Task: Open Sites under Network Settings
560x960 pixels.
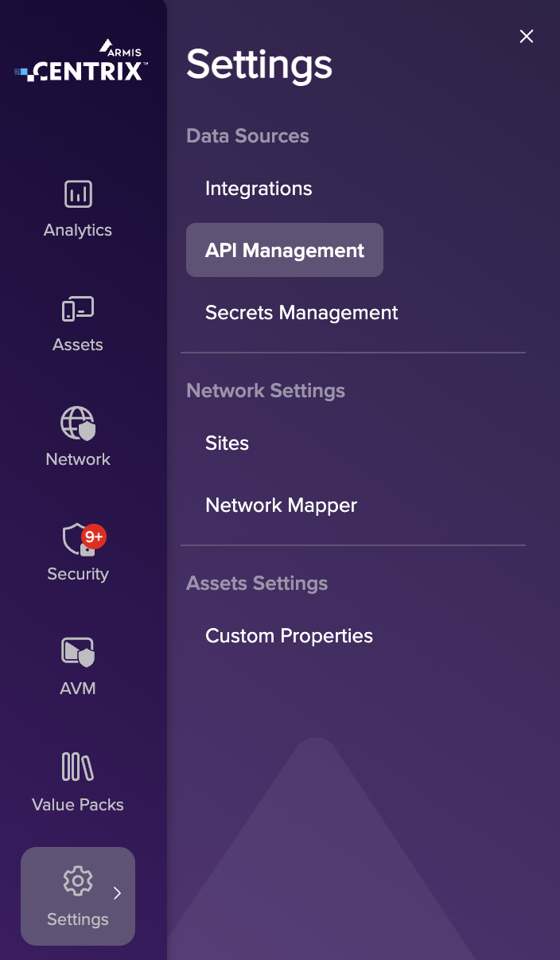Action: (x=227, y=443)
